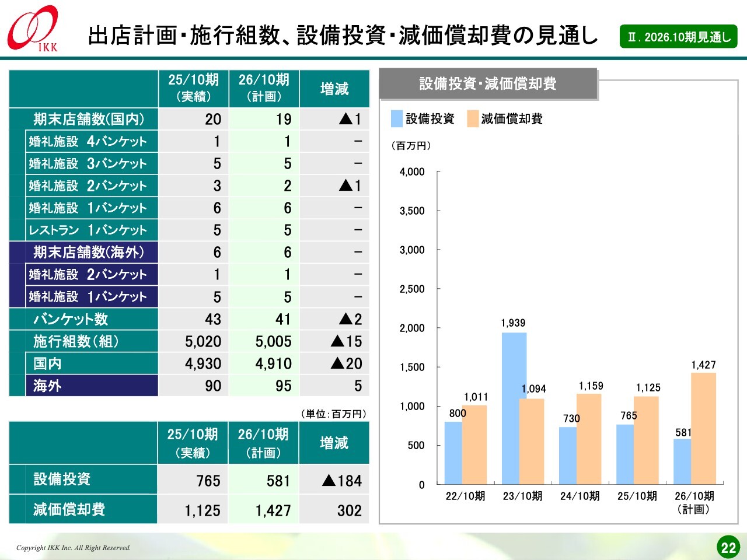
Task: Click the IKK logo in the header
Action: tap(33, 29)
